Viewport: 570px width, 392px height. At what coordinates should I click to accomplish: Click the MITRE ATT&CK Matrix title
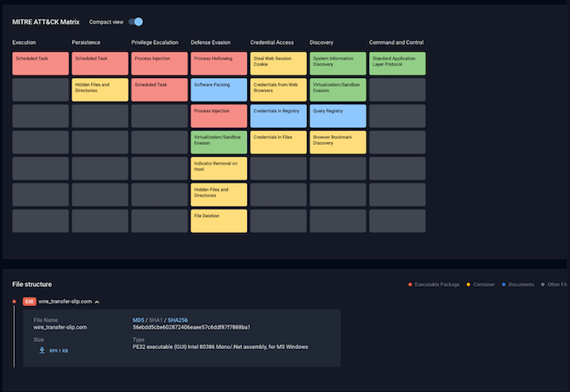click(x=46, y=22)
